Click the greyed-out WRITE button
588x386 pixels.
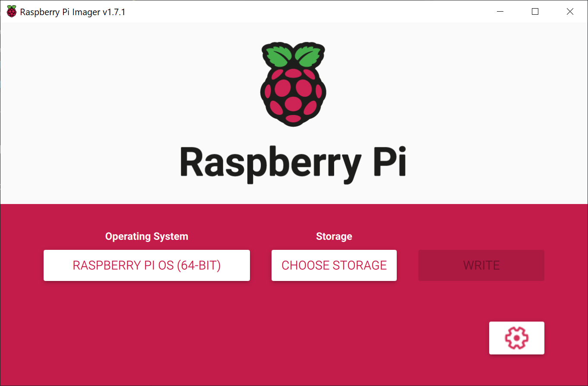(481, 265)
